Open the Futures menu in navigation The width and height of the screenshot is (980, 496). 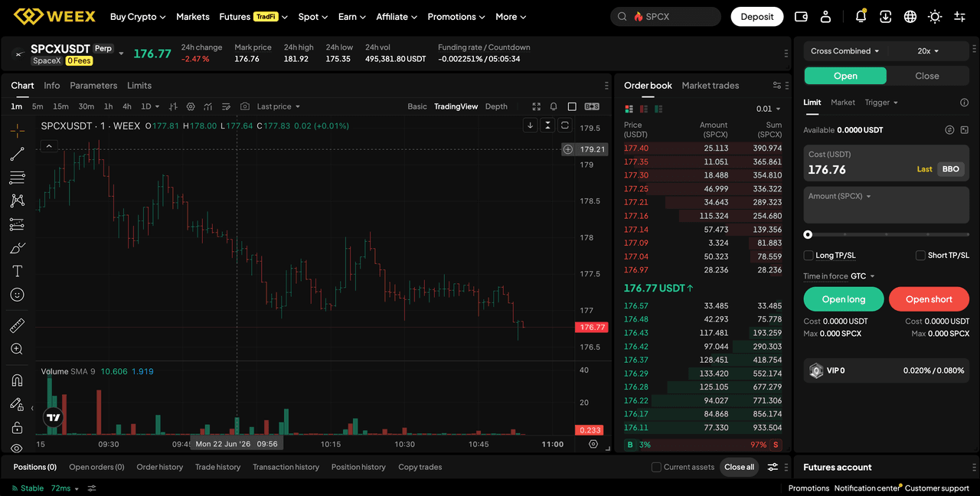[x=253, y=17]
